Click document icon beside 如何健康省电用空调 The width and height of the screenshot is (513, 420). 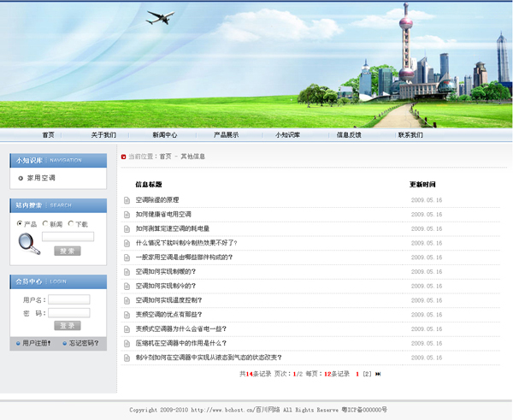click(127, 215)
